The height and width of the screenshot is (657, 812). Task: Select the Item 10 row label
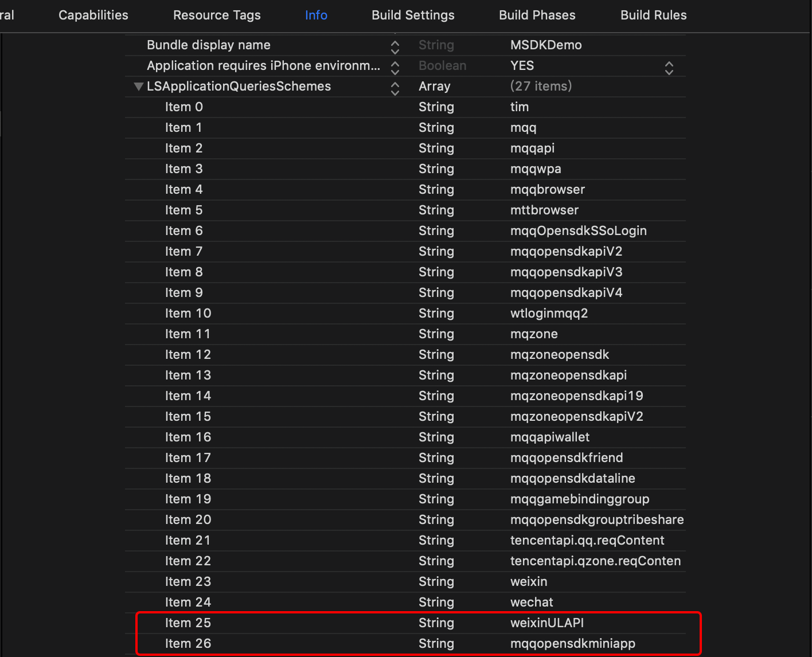188,314
